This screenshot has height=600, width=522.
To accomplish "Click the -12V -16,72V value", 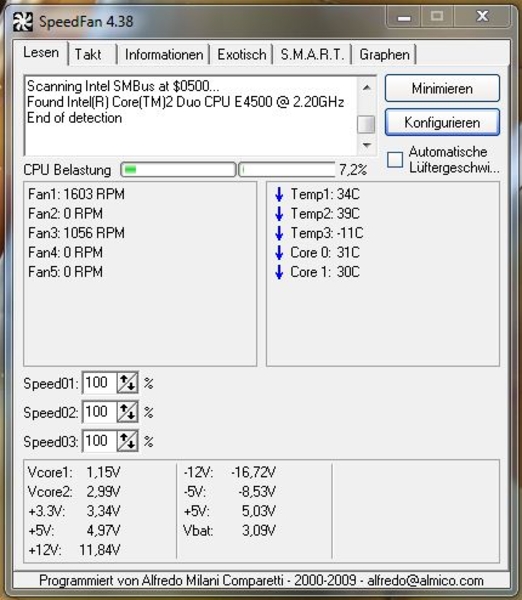I will 253,472.
